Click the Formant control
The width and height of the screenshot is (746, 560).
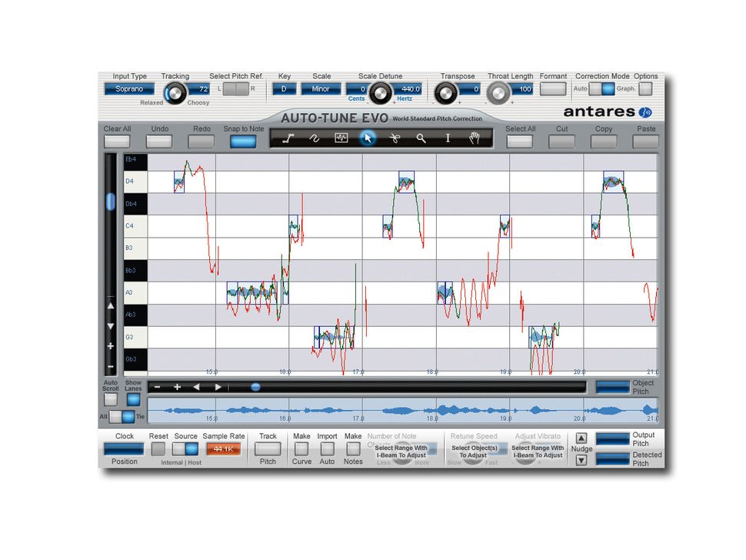tap(553, 89)
